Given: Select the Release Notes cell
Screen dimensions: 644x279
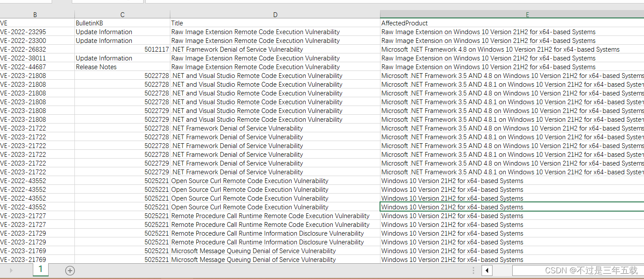Looking at the screenshot, I should point(123,67).
